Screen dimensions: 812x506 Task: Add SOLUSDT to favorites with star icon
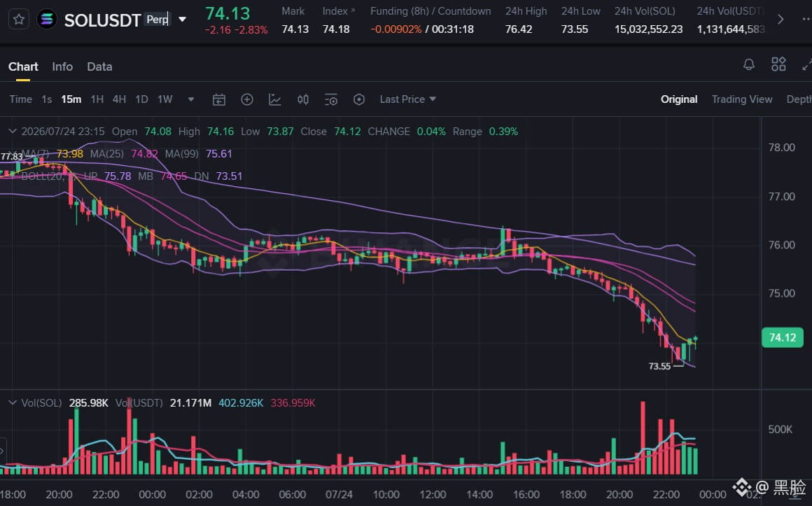(19, 20)
